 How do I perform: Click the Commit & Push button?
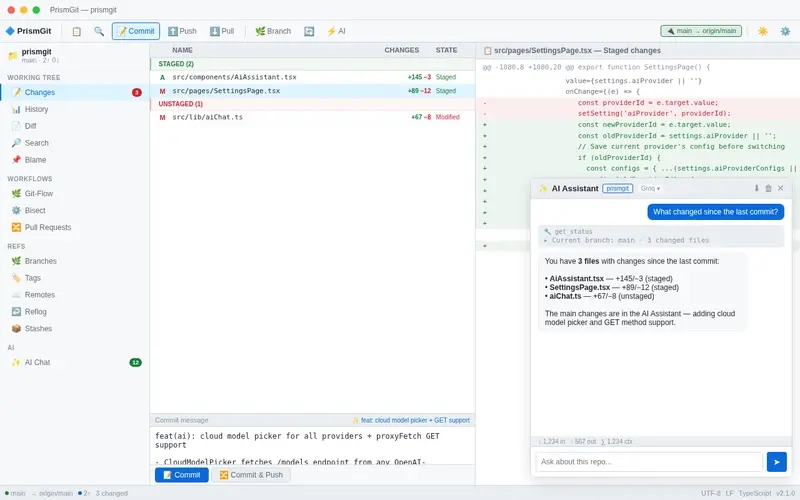[251, 475]
